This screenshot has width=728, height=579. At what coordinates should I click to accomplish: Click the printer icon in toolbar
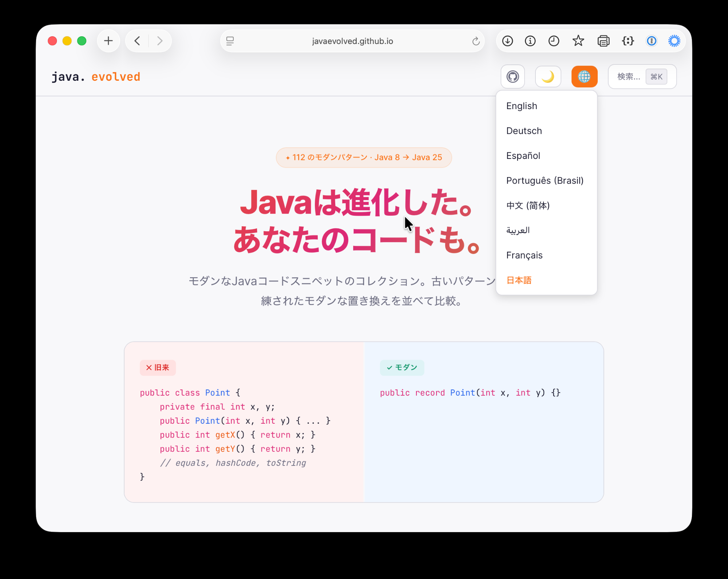pos(603,41)
